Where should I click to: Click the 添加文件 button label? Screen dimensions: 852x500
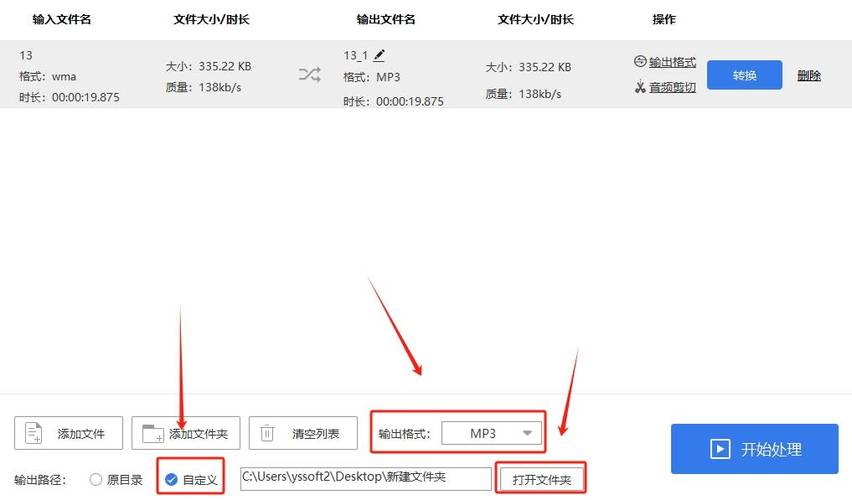(x=81, y=434)
